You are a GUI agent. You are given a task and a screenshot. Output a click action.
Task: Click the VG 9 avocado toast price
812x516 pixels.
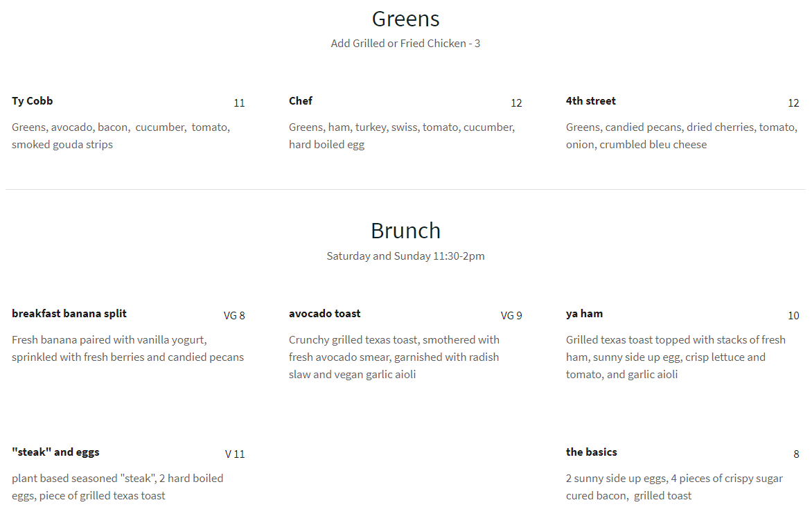click(511, 316)
